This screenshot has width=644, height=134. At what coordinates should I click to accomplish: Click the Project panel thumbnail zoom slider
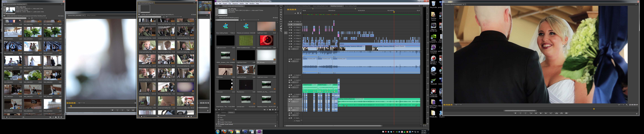(229, 110)
